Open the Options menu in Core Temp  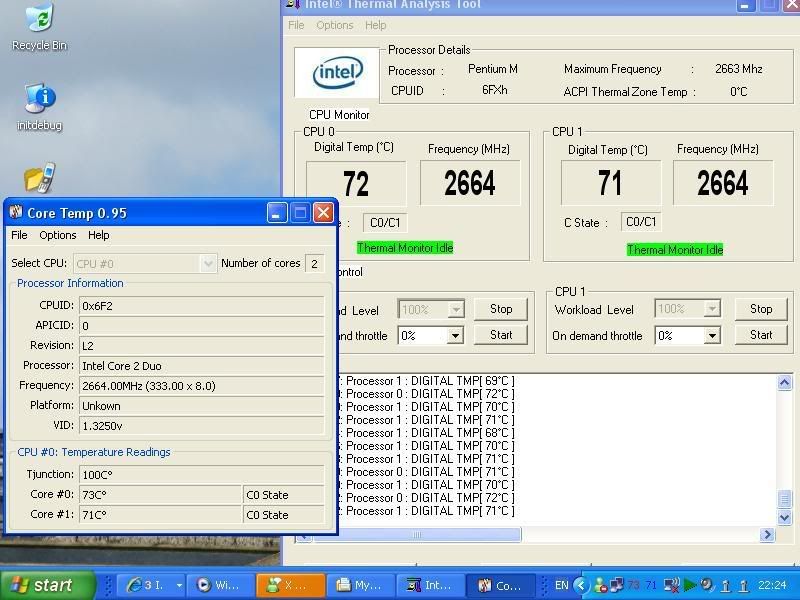(x=57, y=235)
